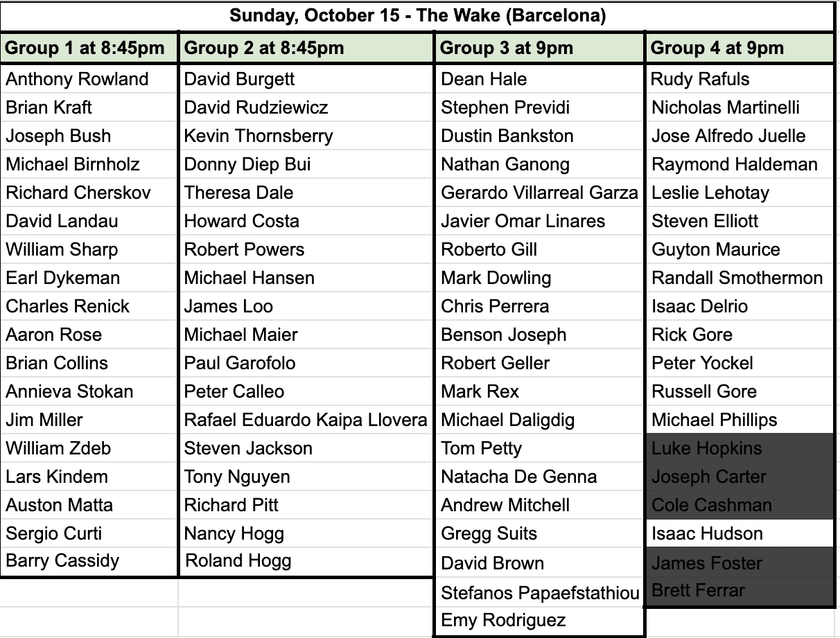This screenshot has height=638, width=840.
Task: Select the Isaac Hudson cell
Action: click(740, 533)
